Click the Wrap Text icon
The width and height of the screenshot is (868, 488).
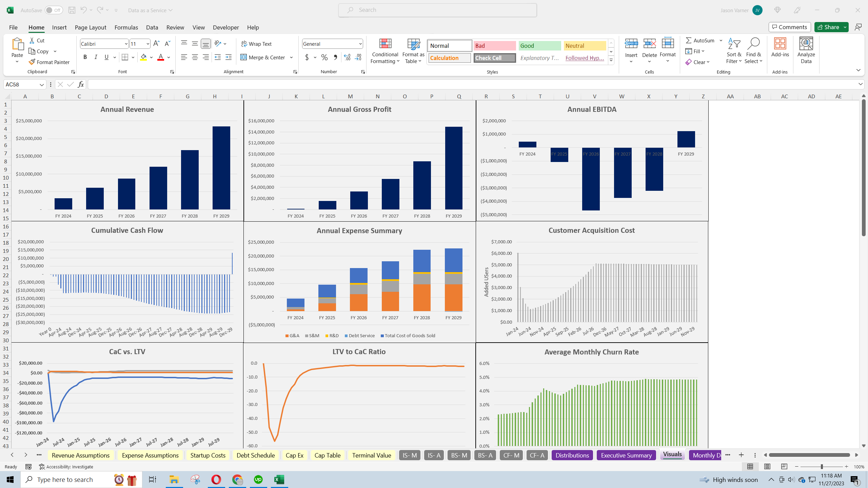[x=244, y=44]
